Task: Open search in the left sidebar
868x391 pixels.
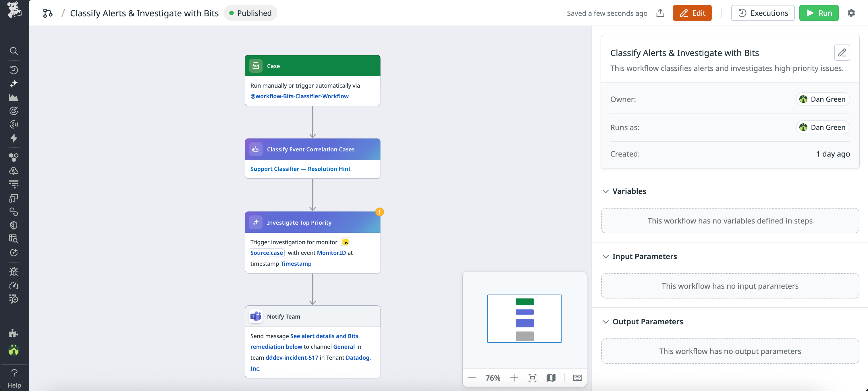Action: (x=14, y=51)
